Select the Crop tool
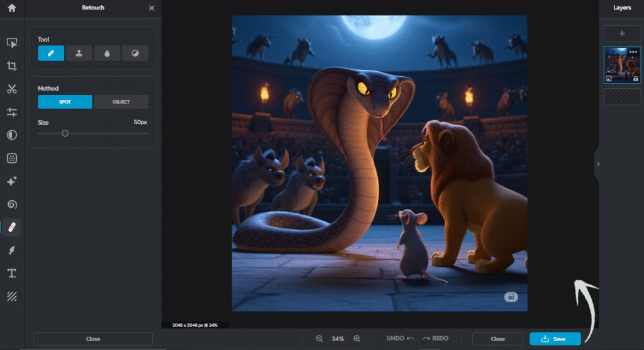 coord(12,66)
